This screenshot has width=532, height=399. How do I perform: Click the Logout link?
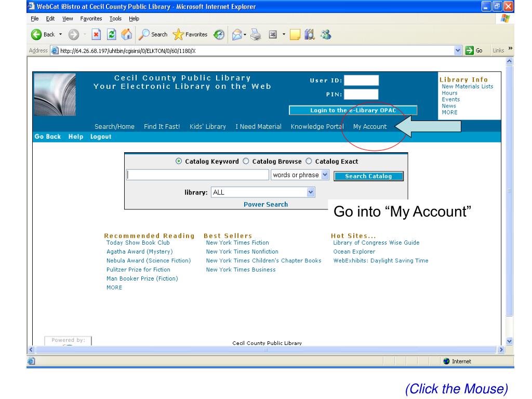coord(101,137)
